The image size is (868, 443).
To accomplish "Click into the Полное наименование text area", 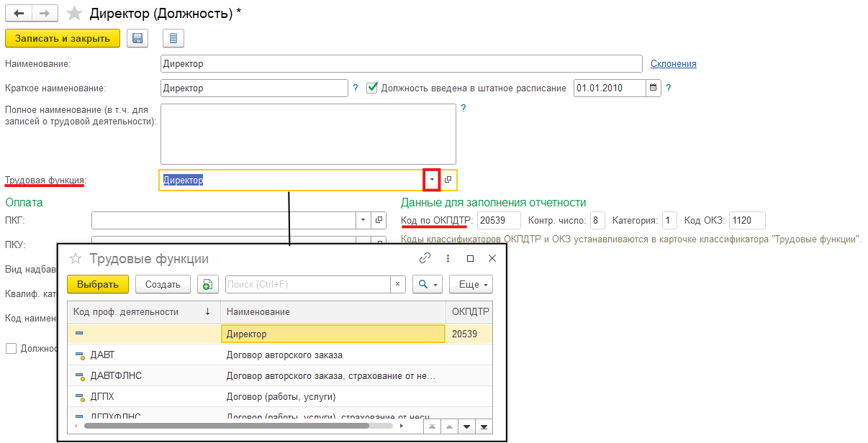I will pyautogui.click(x=308, y=134).
